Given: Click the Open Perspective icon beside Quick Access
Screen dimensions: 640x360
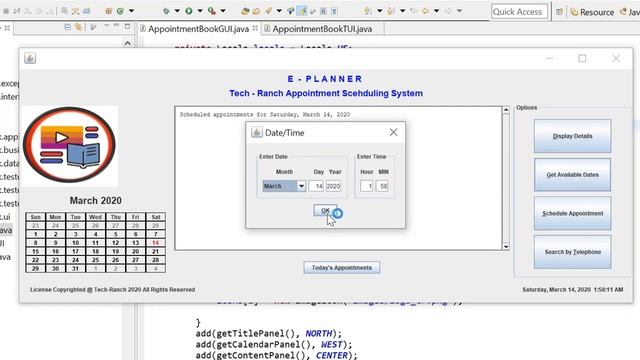Looking at the screenshot, I should [559, 12].
